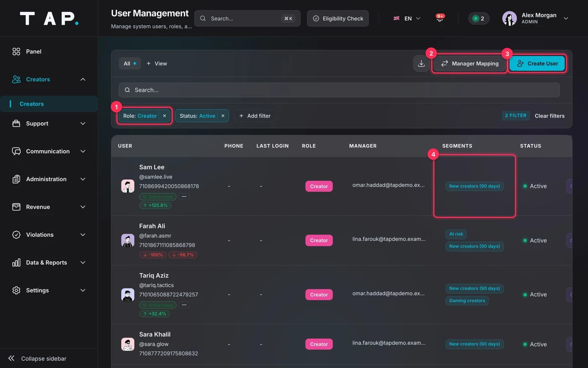
Task: Click the Settings gear icon in sidebar
Action: [16, 290]
